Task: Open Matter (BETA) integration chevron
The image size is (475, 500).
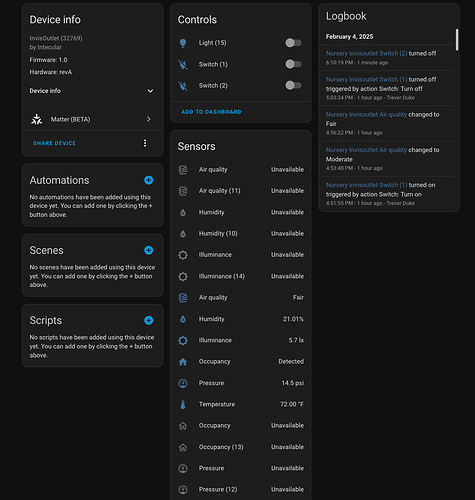Action: (149, 119)
